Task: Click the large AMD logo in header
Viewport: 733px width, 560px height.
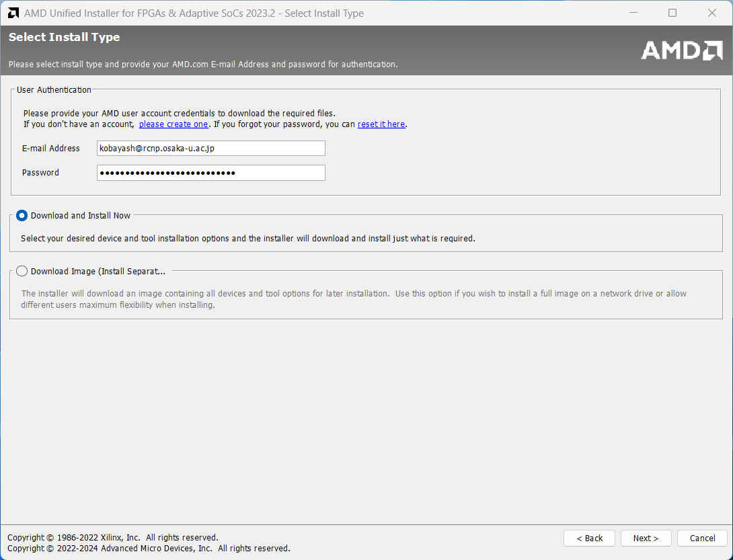Action: click(681, 50)
